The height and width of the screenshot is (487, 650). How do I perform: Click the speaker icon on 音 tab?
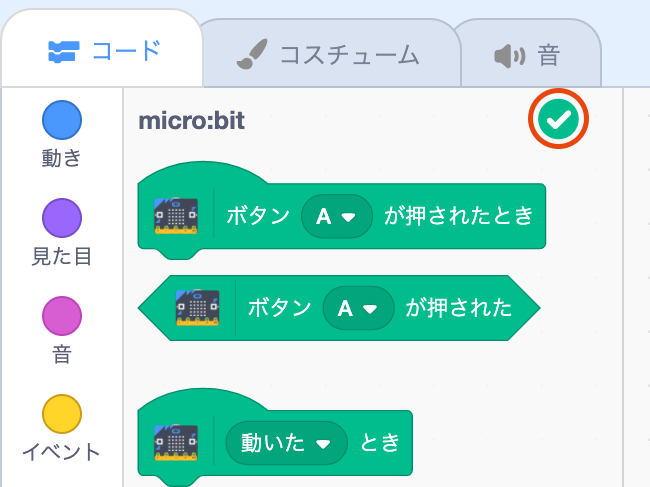tap(510, 56)
